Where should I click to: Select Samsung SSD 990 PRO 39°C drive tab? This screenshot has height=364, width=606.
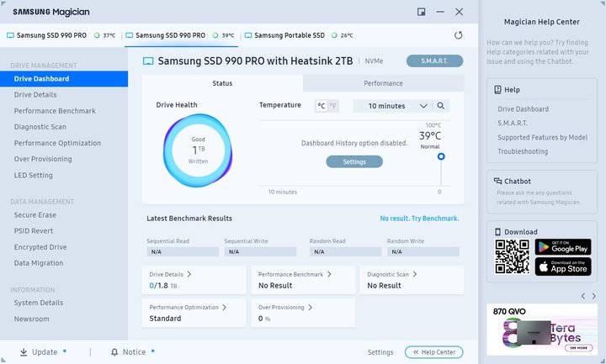pyautogui.click(x=181, y=35)
